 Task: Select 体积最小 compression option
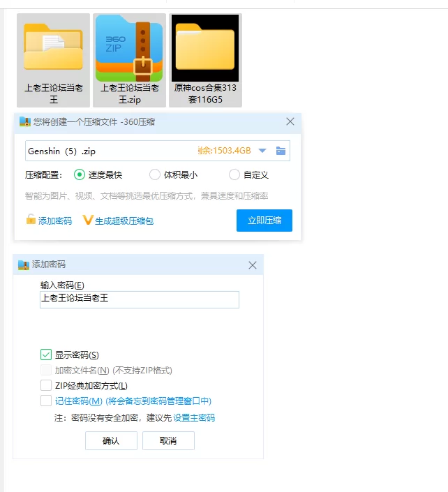click(155, 174)
